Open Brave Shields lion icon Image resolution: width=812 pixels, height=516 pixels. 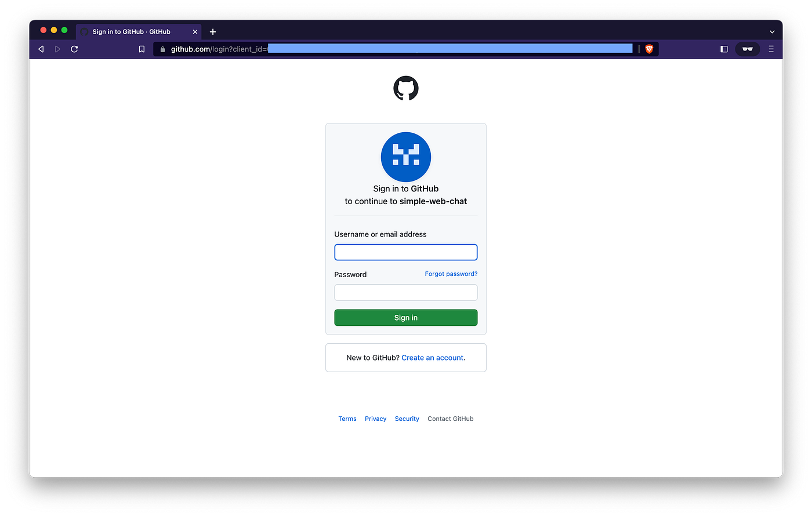(649, 49)
